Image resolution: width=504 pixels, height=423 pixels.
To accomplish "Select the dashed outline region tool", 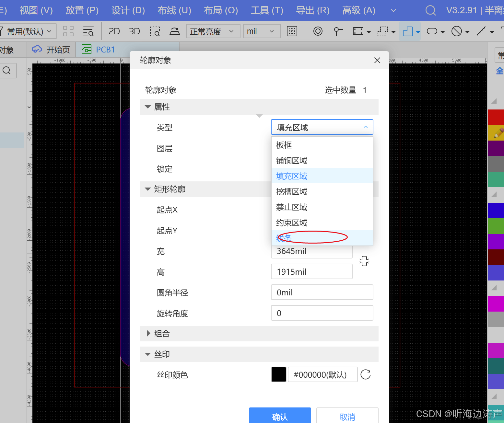I will pyautogui.click(x=383, y=31).
